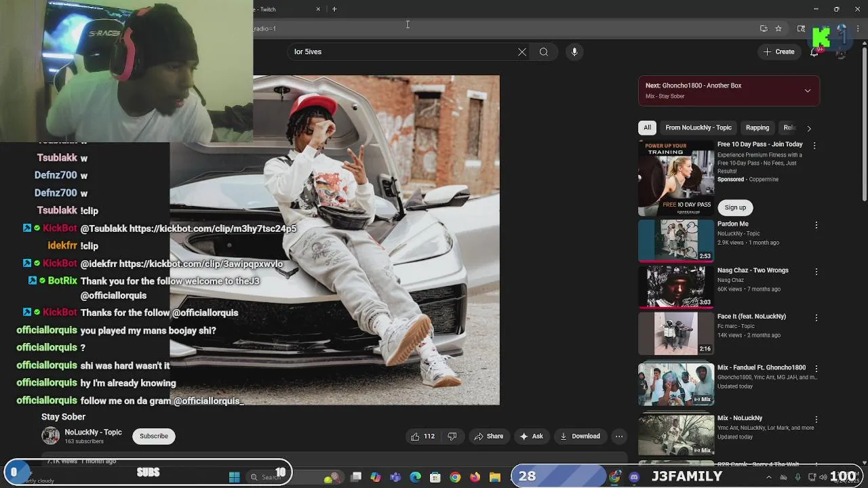This screenshot has height=488, width=868.
Task: Click the 'Sponsored · Coppermine' ad label
Action: 748,180
